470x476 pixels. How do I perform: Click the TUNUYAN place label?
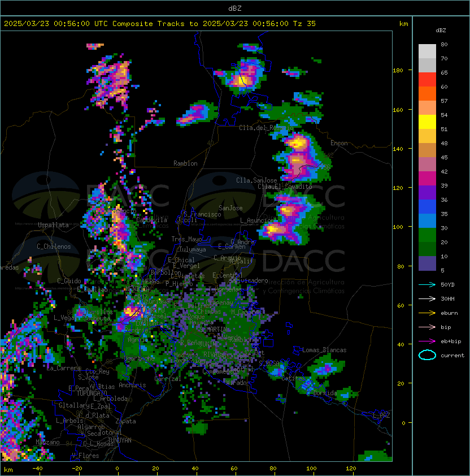pos(120,440)
